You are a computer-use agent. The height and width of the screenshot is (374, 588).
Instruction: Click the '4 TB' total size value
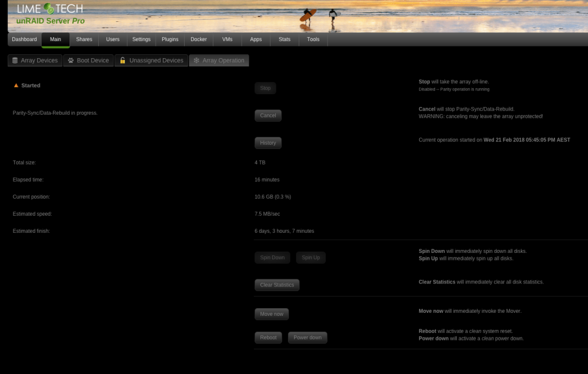[260, 163]
